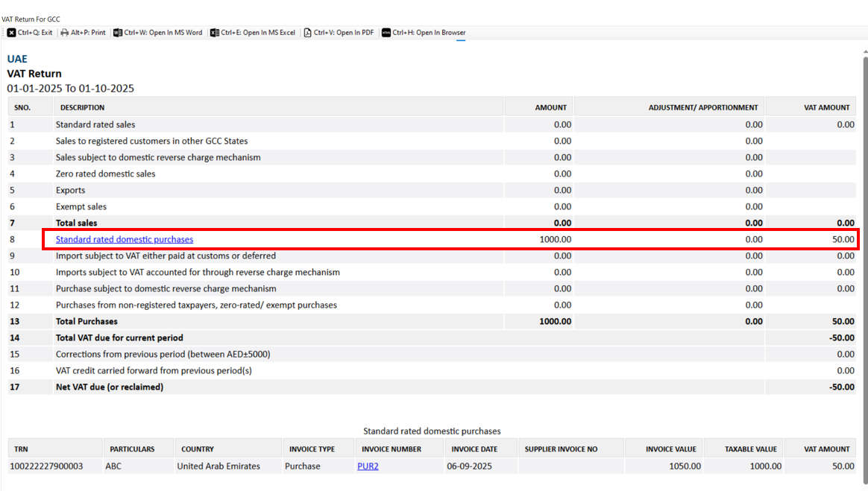Viewport: 868px width, 491px height.
Task: Choose Ctrl+Q: Exit label
Action: [35, 33]
